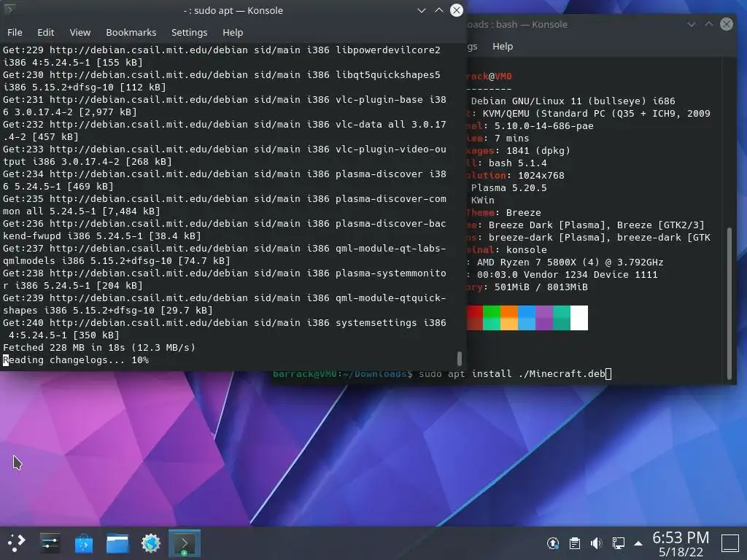This screenshot has height=560, width=747.
Task: Click 'AMD Ryzen 7 5800X' CPU line
Action: 570,262
